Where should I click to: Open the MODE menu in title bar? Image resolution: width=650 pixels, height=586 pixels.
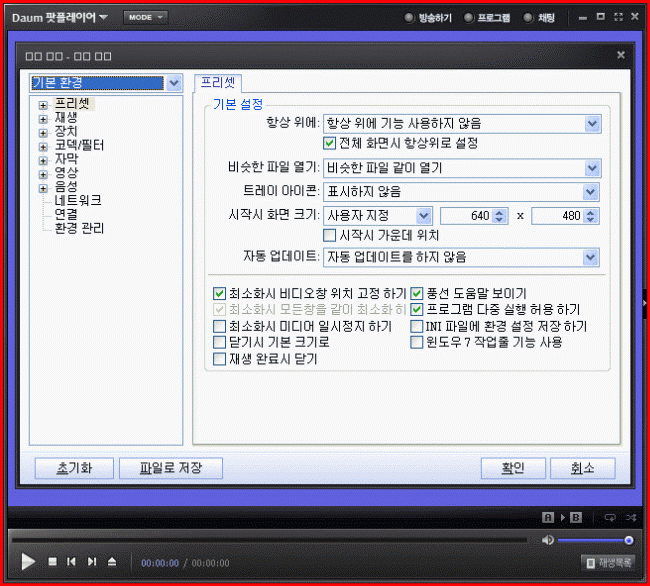click(x=145, y=17)
